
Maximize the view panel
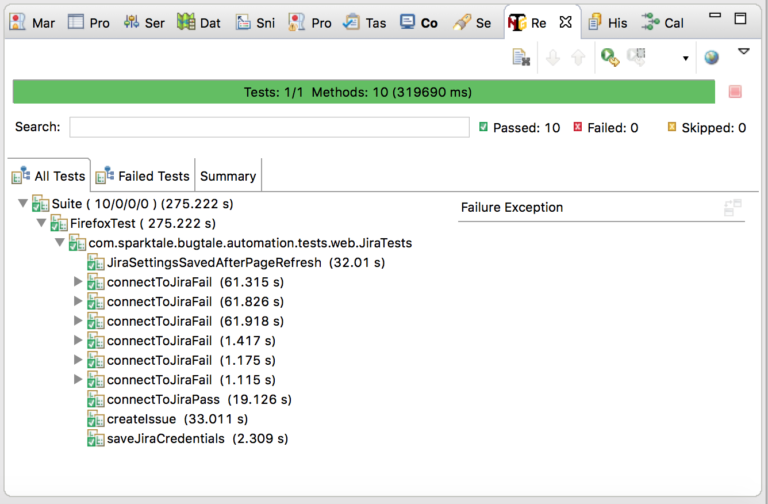(741, 19)
